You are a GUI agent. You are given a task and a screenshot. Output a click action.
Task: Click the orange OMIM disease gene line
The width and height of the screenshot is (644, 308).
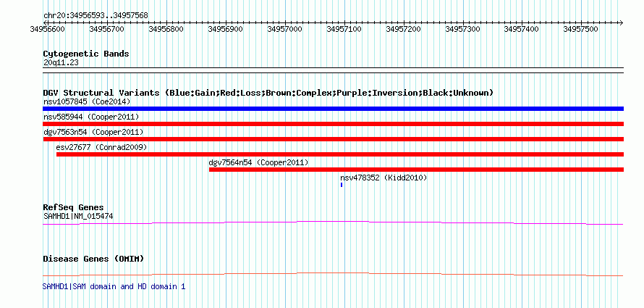click(333, 274)
